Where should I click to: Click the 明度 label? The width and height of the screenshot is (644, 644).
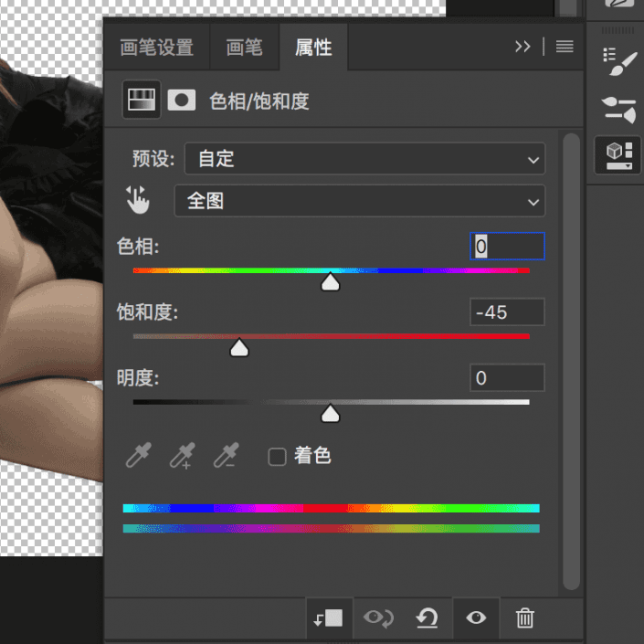(138, 378)
